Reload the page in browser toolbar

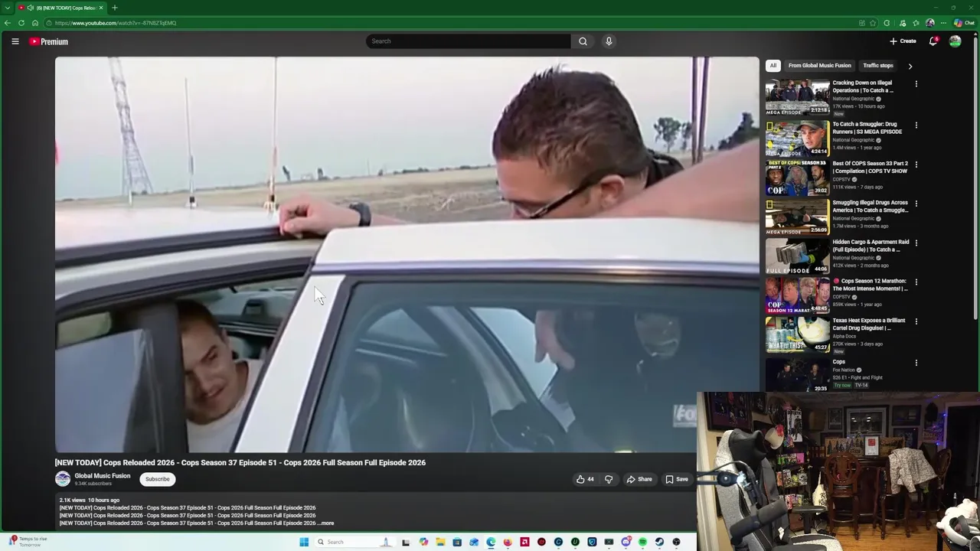click(21, 23)
